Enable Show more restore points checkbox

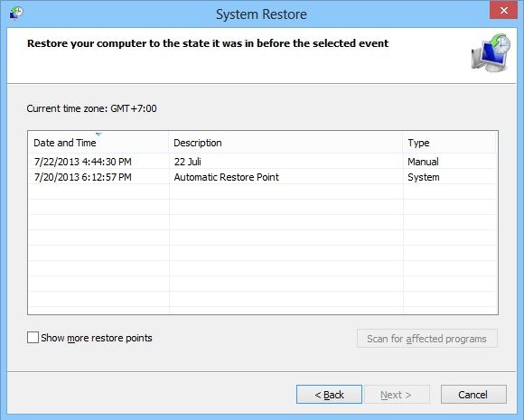33,338
